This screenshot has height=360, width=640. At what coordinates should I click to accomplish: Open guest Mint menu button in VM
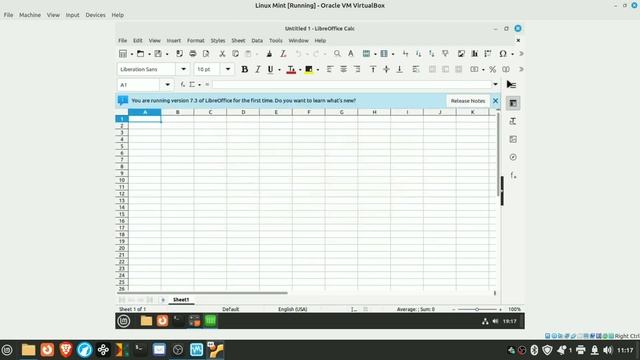pyautogui.click(x=124, y=321)
